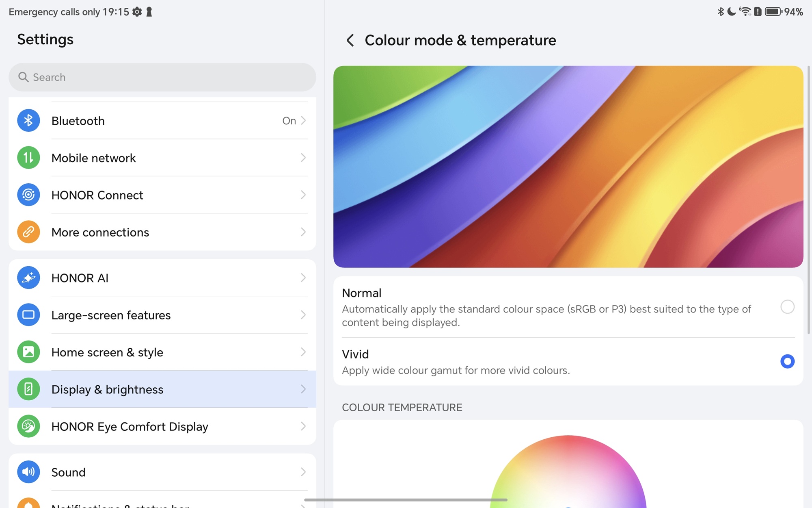Tap the Large-screen features icon
This screenshot has height=508, width=812.
point(28,315)
